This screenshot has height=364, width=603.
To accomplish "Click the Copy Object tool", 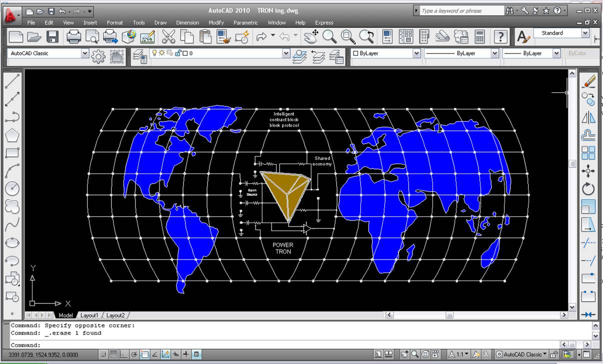I will 588,99.
